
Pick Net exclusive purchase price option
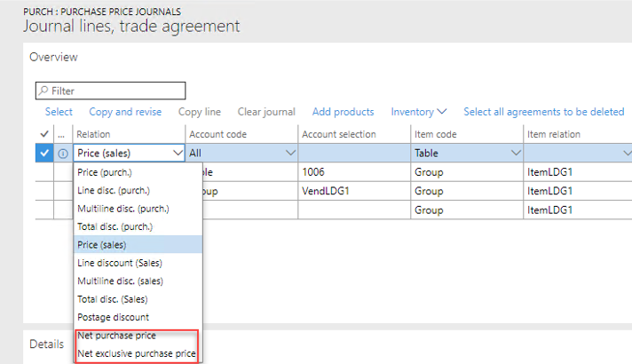tap(138, 354)
